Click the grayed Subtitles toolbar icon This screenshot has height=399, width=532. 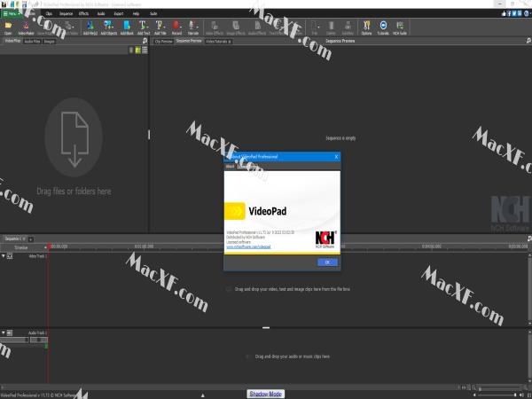[x=348, y=27]
